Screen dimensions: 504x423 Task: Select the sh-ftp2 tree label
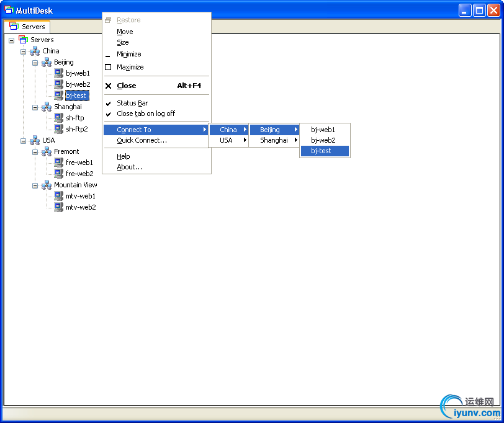pos(77,129)
